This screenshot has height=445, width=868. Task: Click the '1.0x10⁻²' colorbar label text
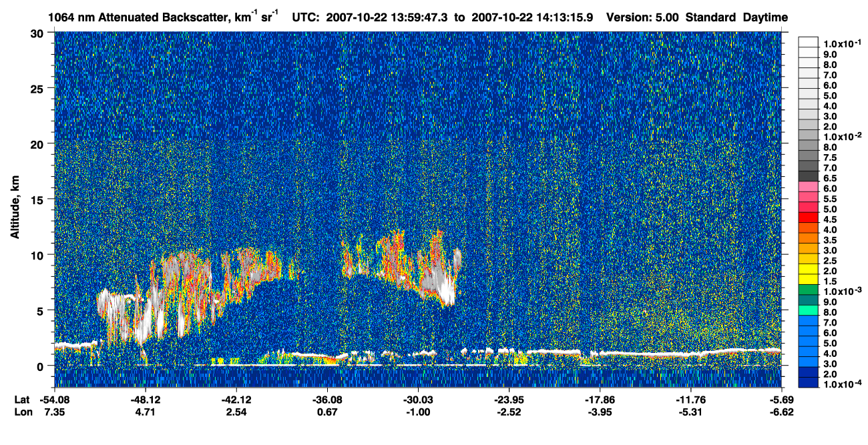[841, 137]
